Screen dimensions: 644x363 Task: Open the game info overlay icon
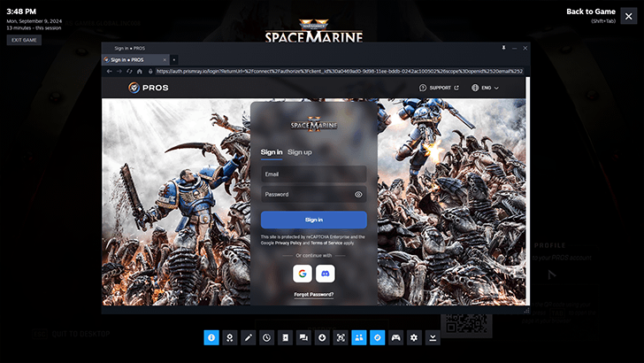211,337
